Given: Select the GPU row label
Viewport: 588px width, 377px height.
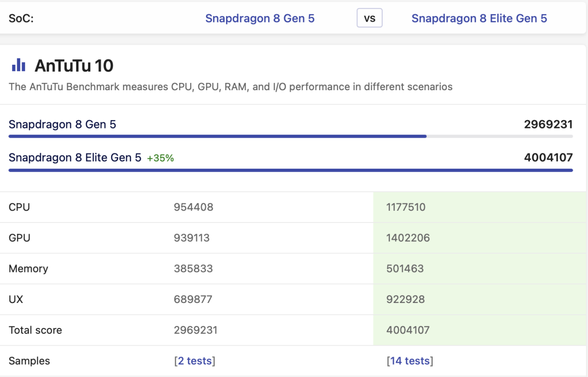Looking at the screenshot, I should coord(20,238).
